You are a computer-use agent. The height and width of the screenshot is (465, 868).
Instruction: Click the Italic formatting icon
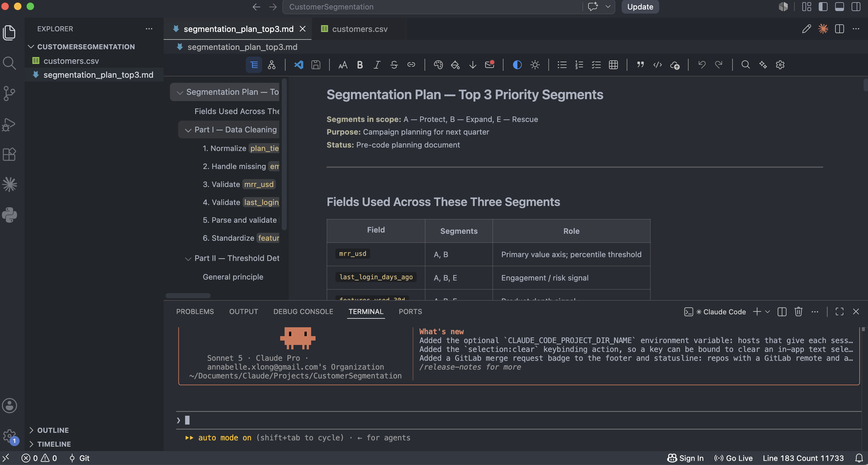point(377,65)
